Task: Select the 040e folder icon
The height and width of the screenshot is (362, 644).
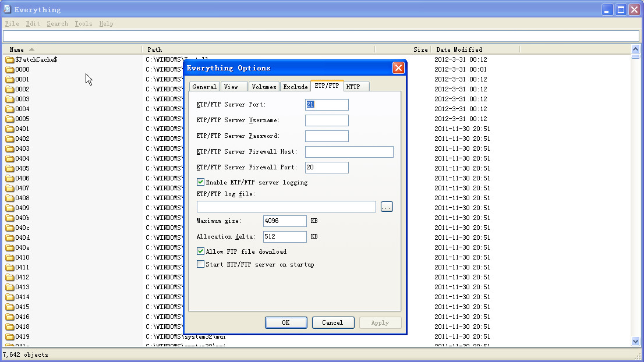Action: pyautogui.click(x=10, y=247)
